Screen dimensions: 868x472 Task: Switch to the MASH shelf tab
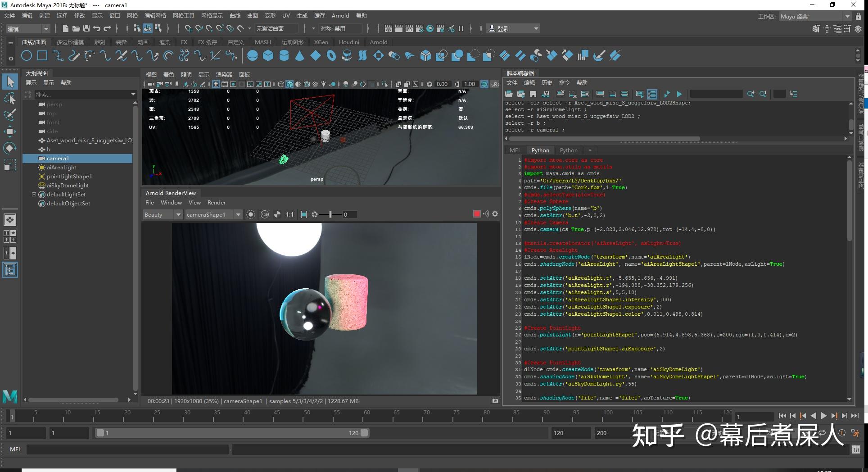coord(263,42)
